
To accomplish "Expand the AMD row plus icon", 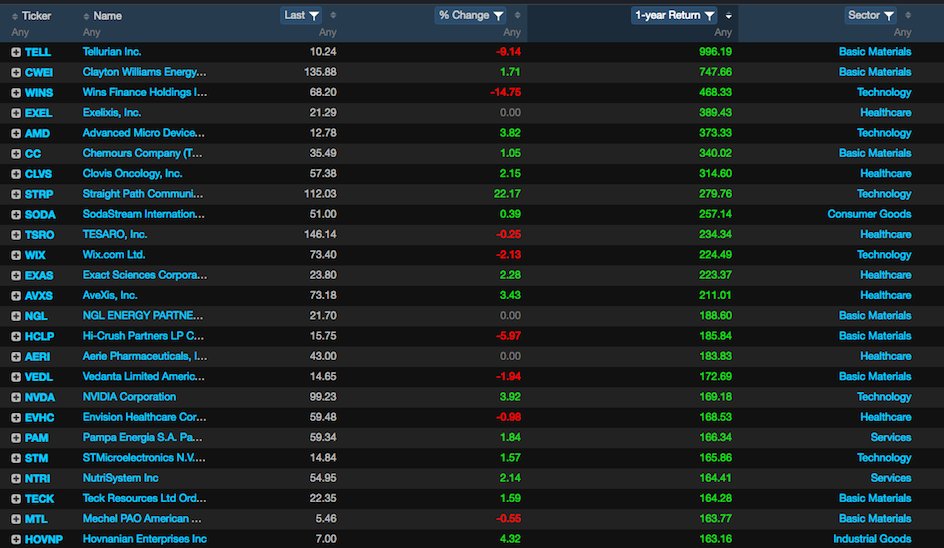I will (x=16, y=134).
